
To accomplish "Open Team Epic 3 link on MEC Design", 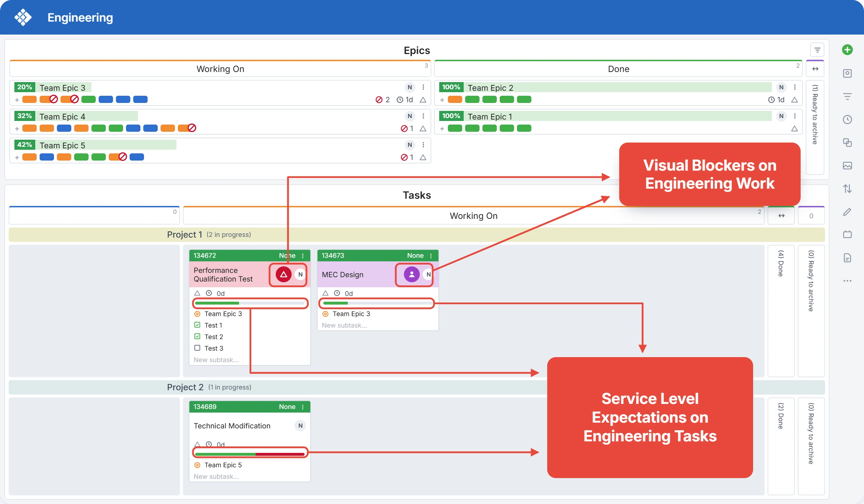I will pos(351,314).
